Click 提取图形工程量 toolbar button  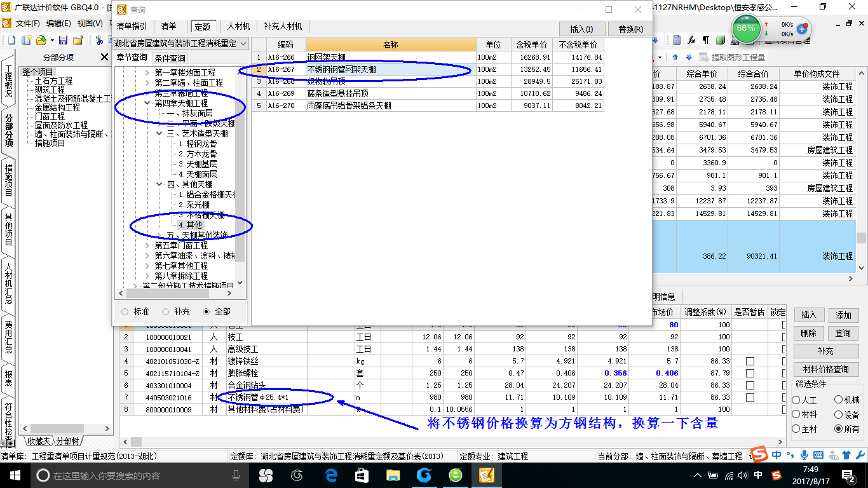coord(732,57)
